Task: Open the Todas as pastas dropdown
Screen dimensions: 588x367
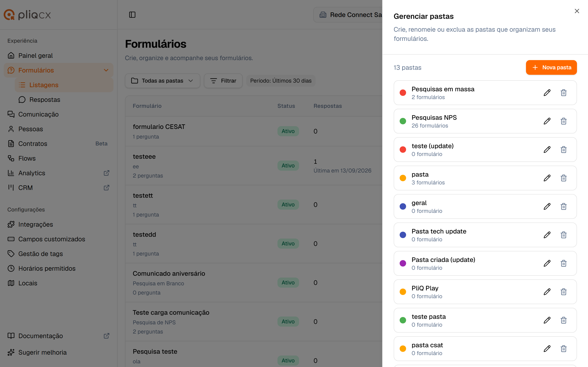Action: click(162, 81)
